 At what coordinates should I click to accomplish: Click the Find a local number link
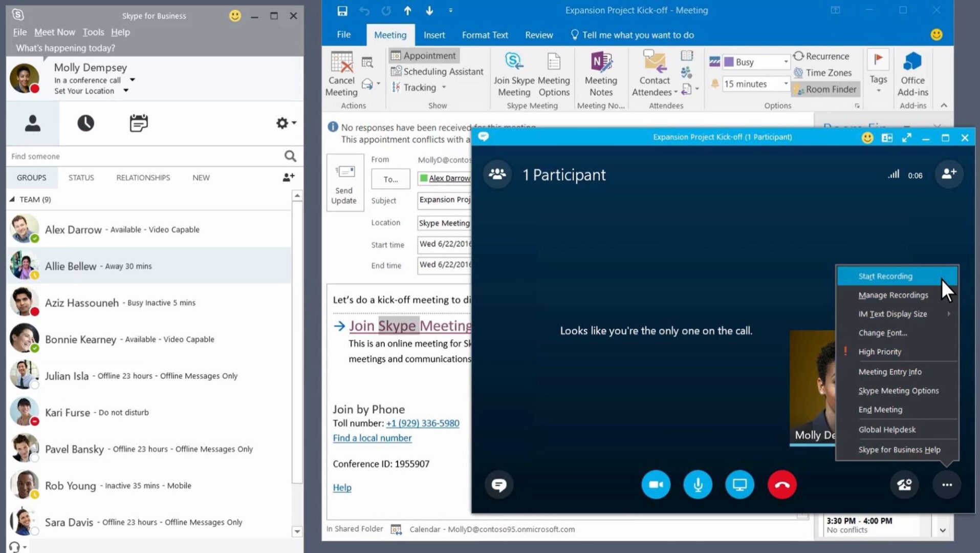tap(372, 438)
